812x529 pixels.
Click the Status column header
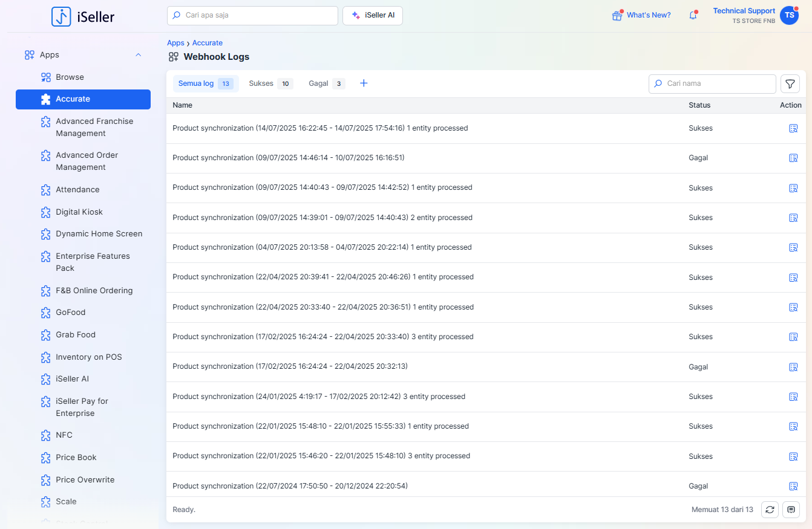[x=699, y=105]
